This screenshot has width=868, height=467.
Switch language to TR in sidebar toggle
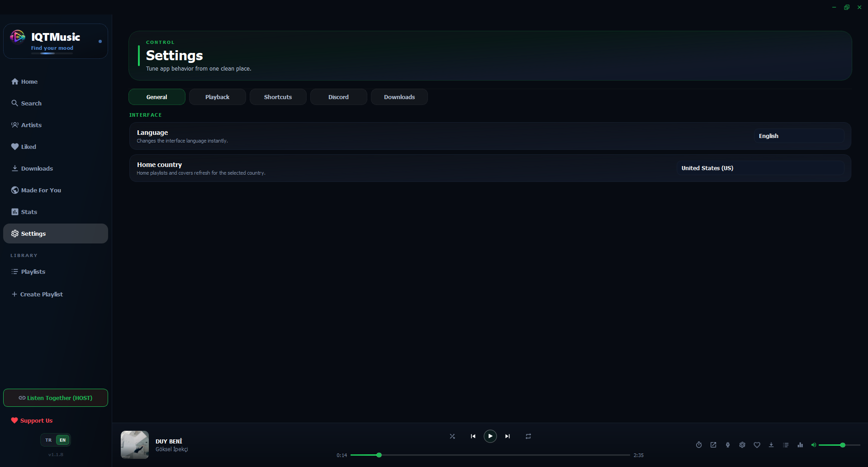[x=48, y=440]
